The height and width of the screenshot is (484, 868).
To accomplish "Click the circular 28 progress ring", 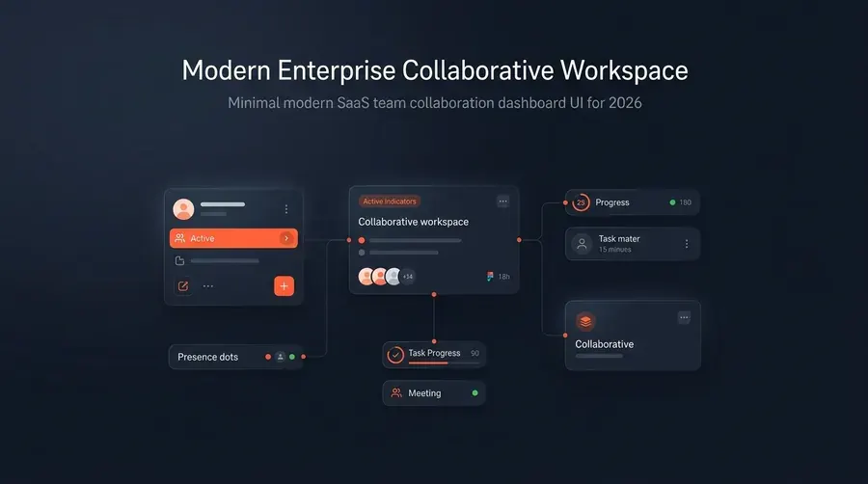I will click(581, 202).
